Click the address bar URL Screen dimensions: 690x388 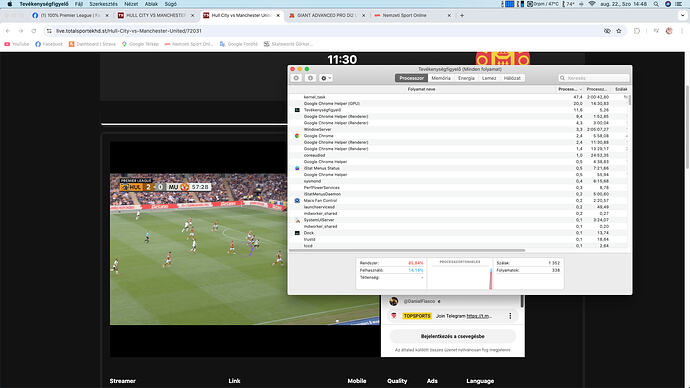click(x=128, y=31)
